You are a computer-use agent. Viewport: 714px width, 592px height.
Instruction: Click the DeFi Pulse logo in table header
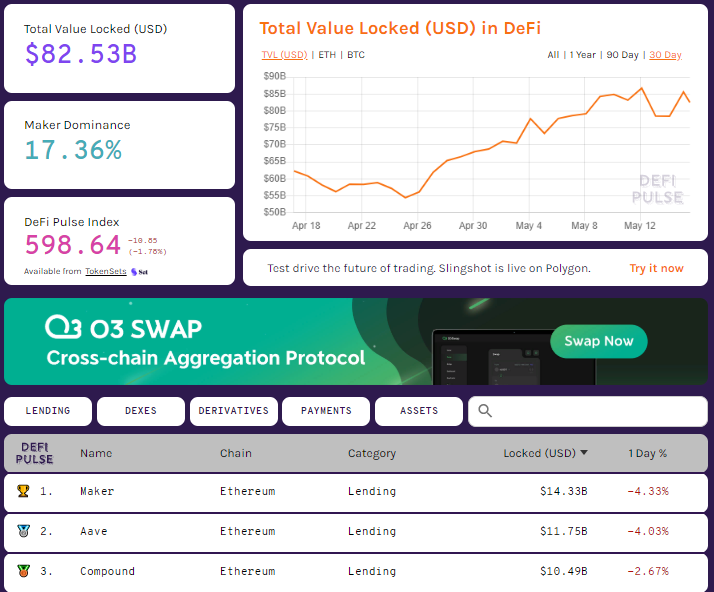click(35, 453)
